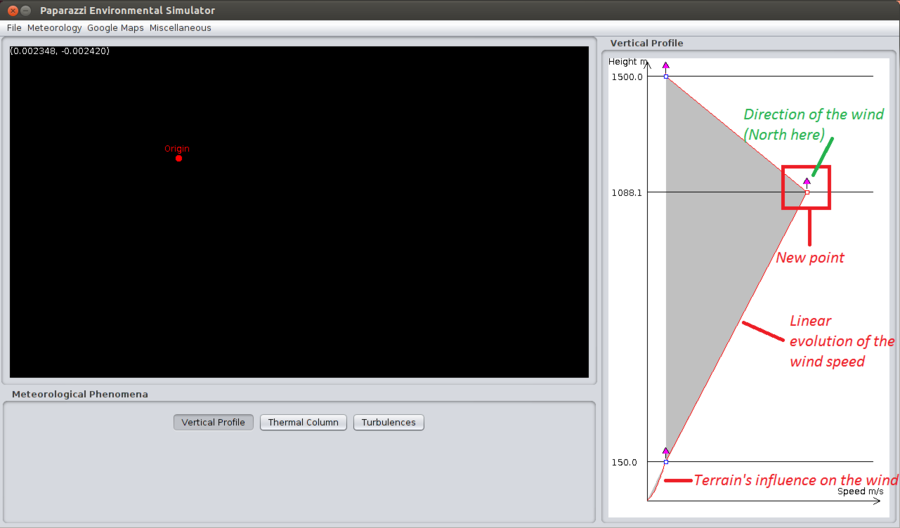900x528 pixels.
Task: Click the red Origin dot on the map
Action: click(x=179, y=158)
